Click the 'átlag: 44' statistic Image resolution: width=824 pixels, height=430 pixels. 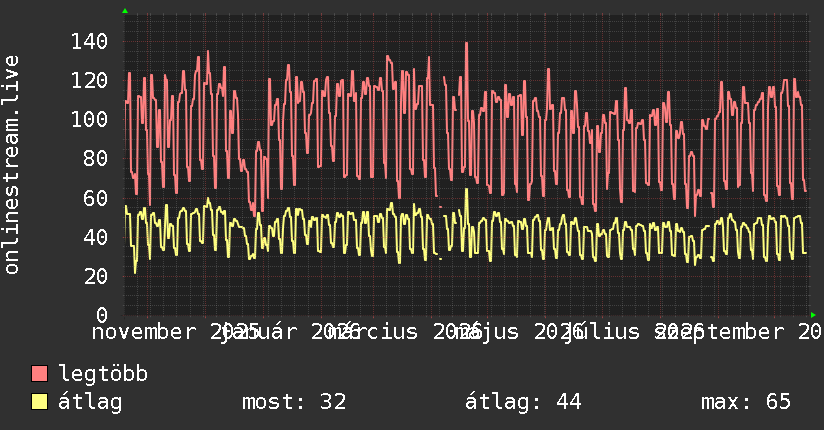point(523,402)
